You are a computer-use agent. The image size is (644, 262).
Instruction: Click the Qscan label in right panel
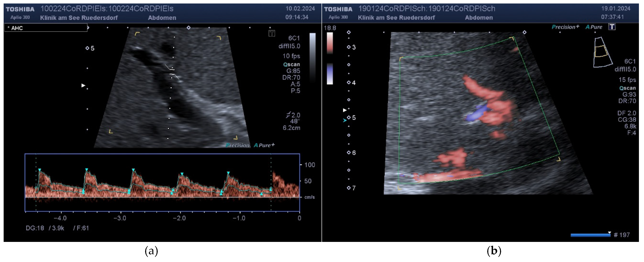click(x=627, y=88)
